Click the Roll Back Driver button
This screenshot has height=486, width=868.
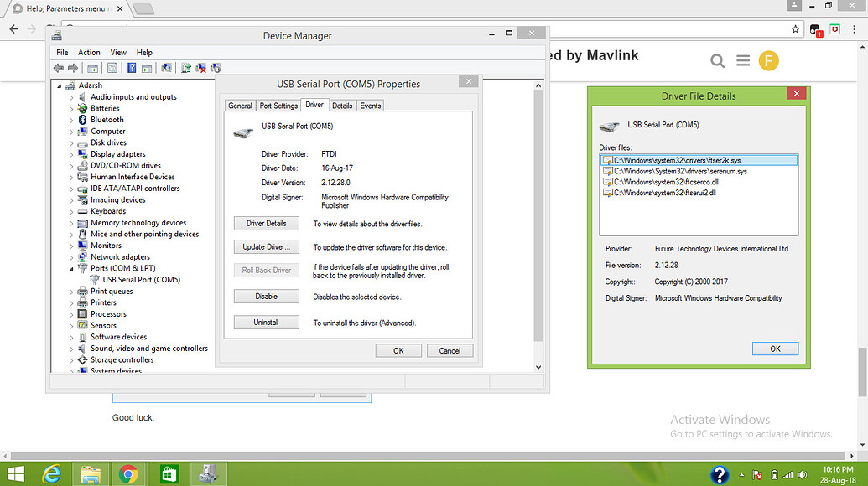[x=266, y=269]
